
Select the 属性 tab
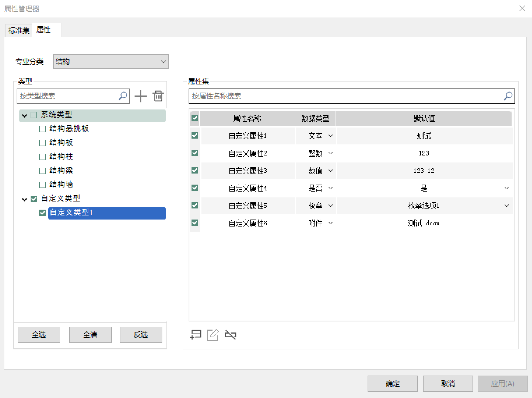[44, 30]
